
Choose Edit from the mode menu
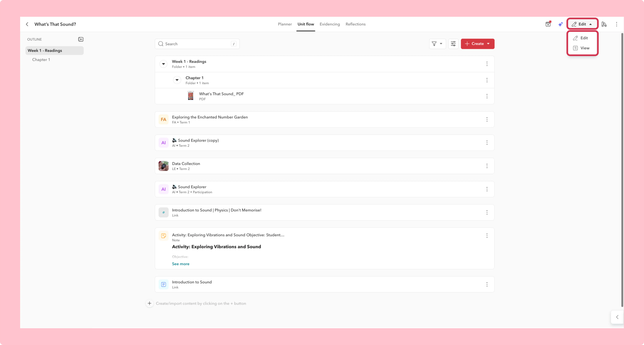[x=582, y=38]
